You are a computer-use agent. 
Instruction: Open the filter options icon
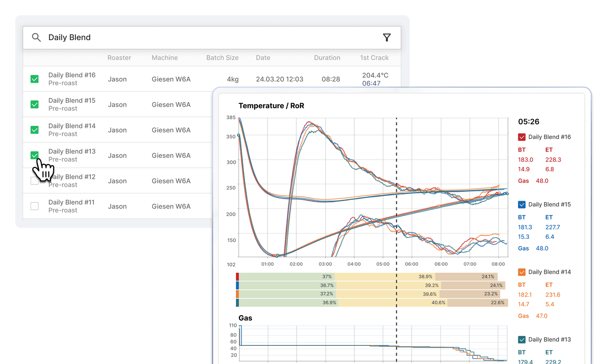pos(387,37)
